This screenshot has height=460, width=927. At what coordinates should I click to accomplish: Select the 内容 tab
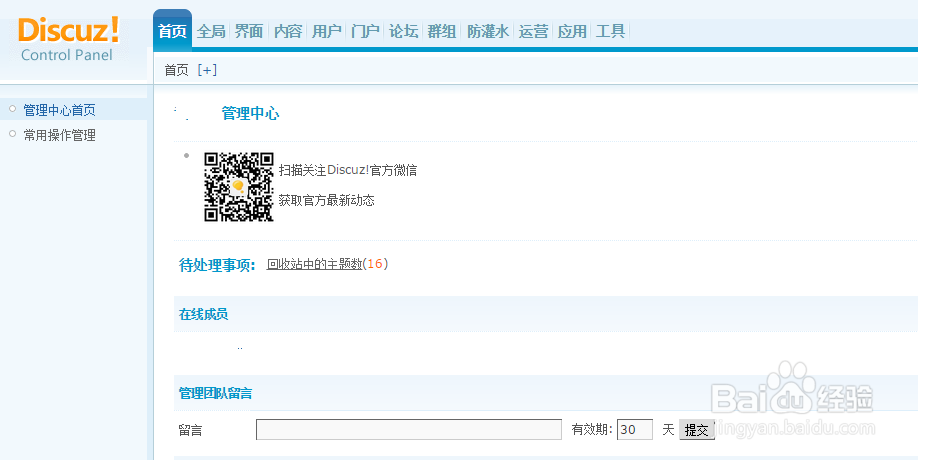click(x=288, y=31)
